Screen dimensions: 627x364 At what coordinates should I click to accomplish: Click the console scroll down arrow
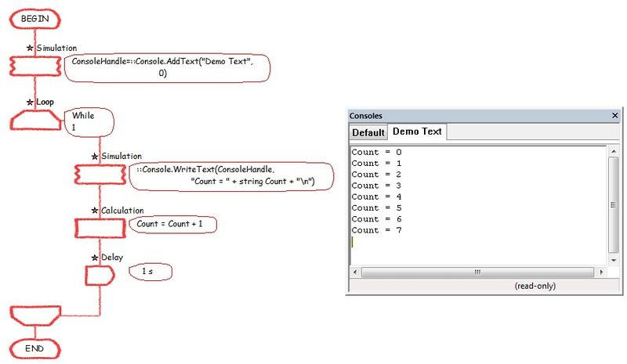pyautogui.click(x=614, y=261)
